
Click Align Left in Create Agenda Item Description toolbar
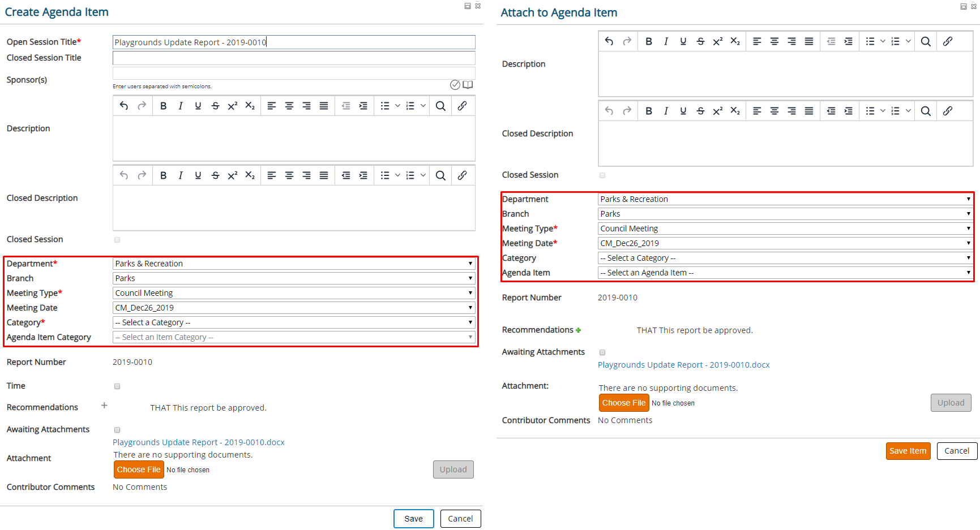coord(272,106)
